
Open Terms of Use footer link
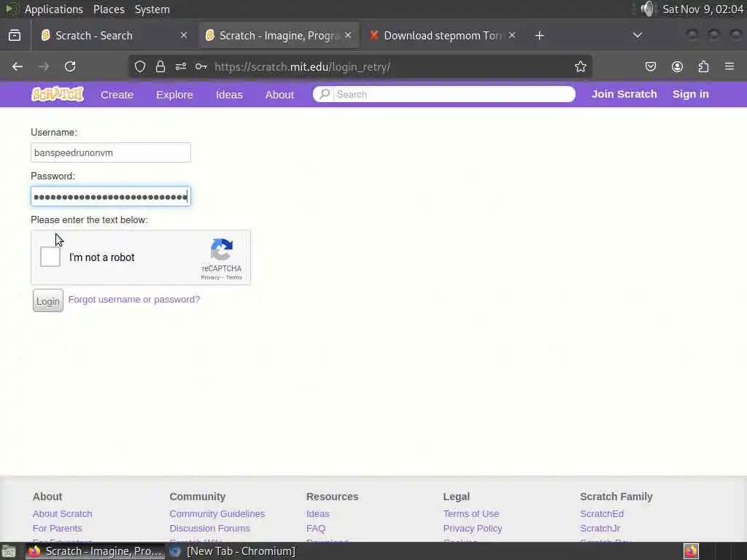[471, 514]
